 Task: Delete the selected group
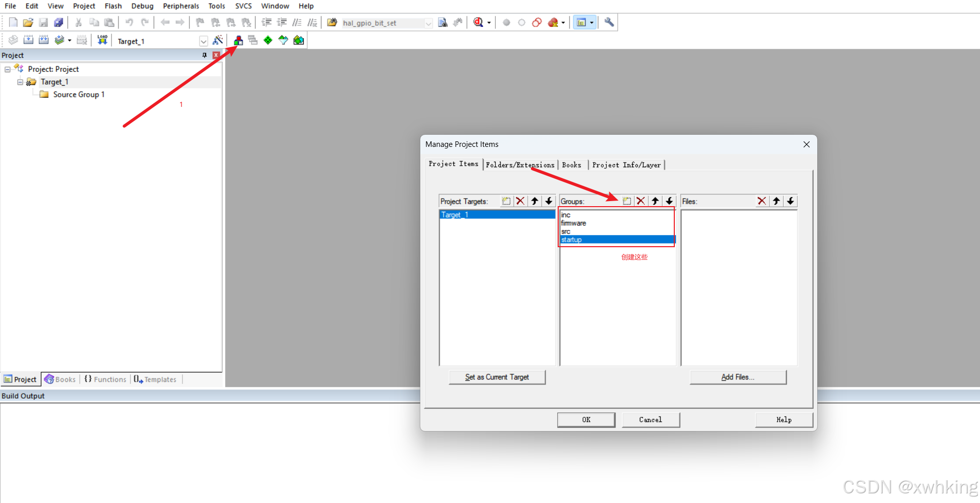pos(641,201)
